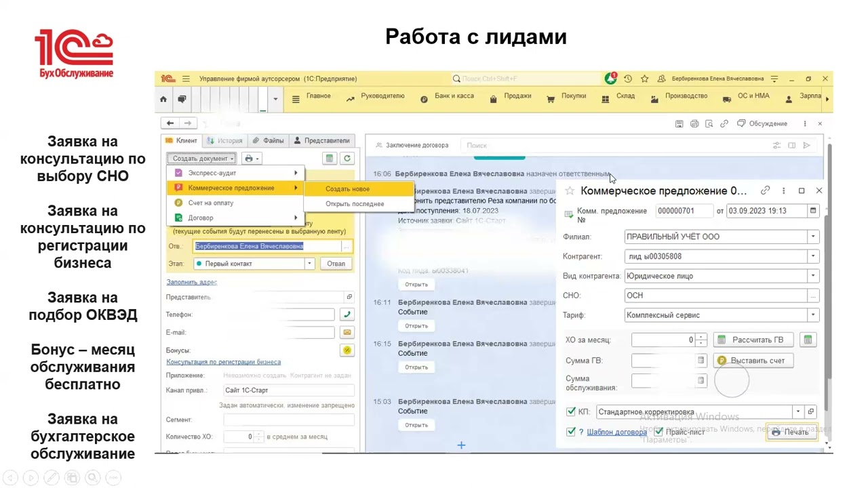This screenshot has height=488, width=868.
Task: Open calendar picker for proposal date
Action: click(813, 211)
